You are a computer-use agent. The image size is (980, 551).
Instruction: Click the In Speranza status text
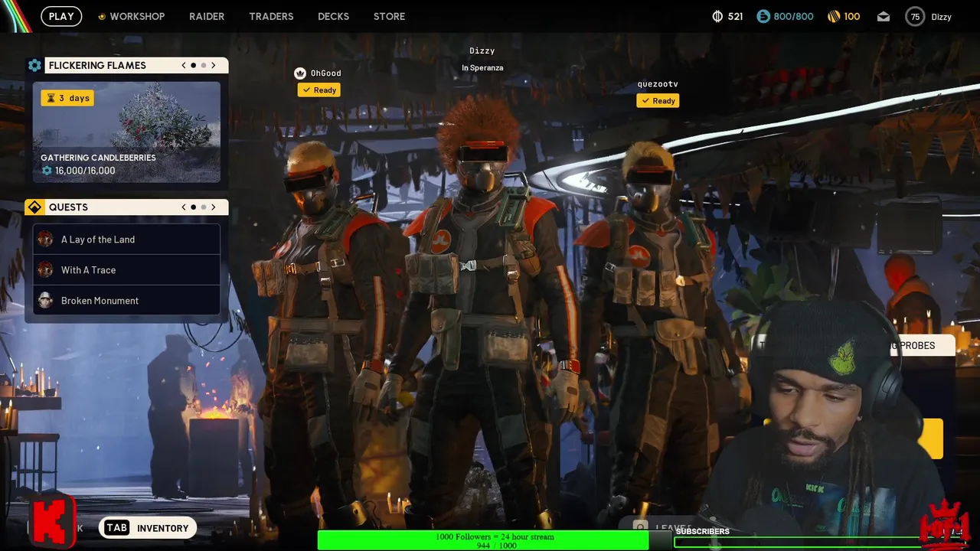[482, 68]
